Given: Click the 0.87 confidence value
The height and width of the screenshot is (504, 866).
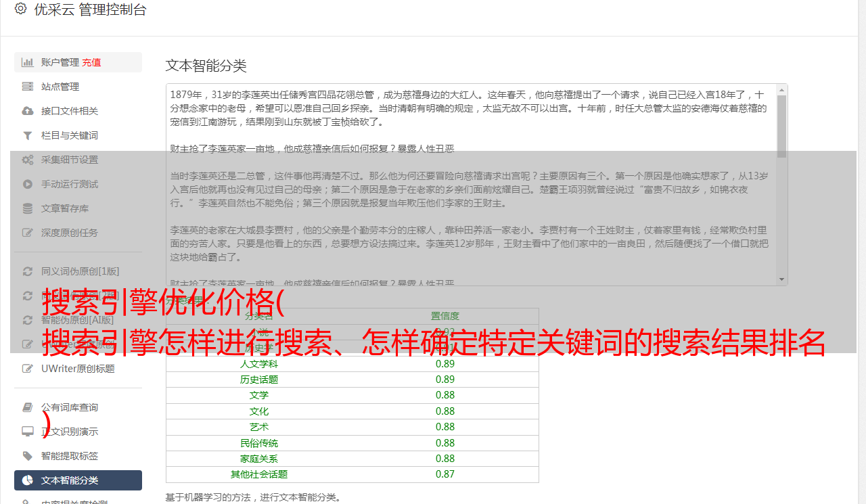Looking at the screenshot, I should tap(445, 475).
